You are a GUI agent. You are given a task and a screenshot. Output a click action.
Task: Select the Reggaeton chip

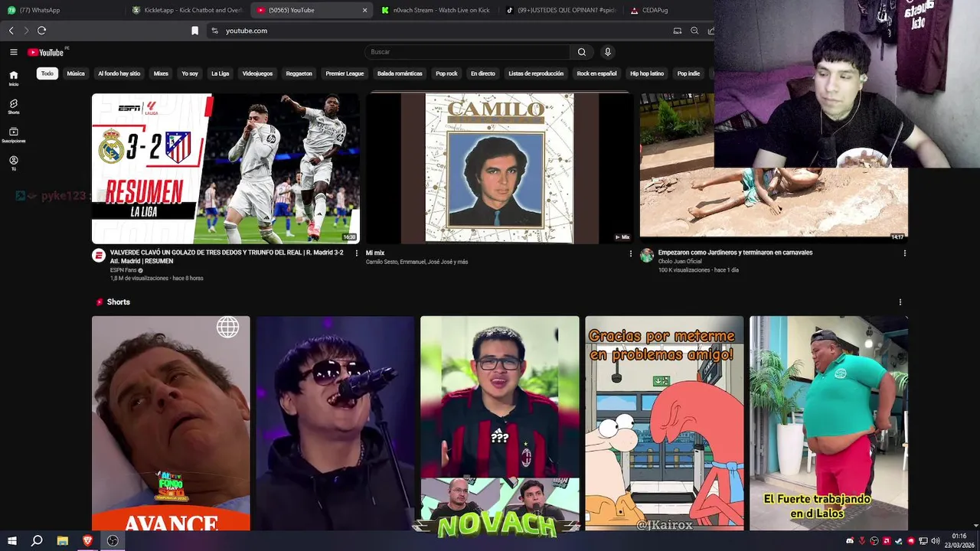[x=299, y=73]
